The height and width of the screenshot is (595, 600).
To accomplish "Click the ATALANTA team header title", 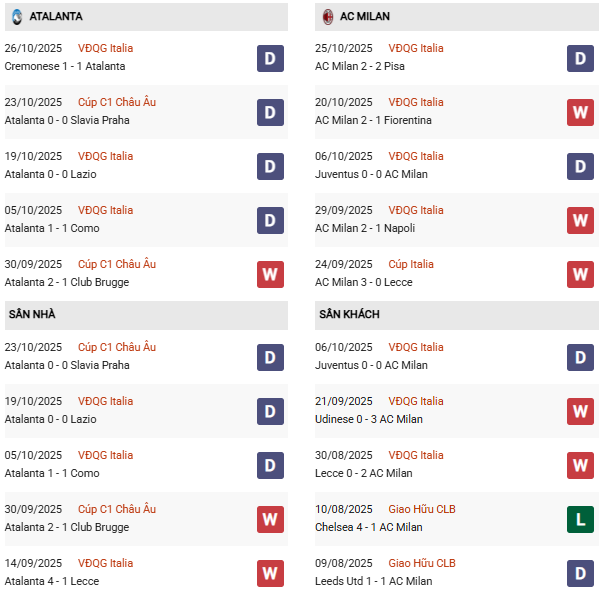I will (56, 16).
